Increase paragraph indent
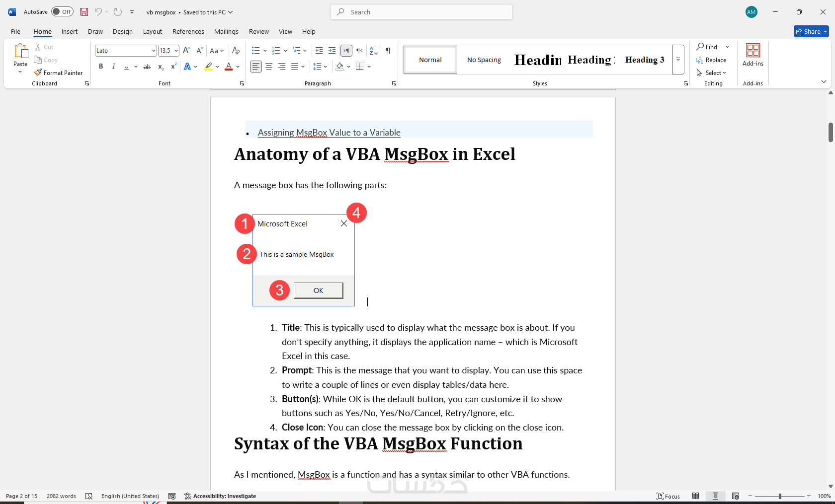This screenshot has height=504, width=835. click(332, 50)
